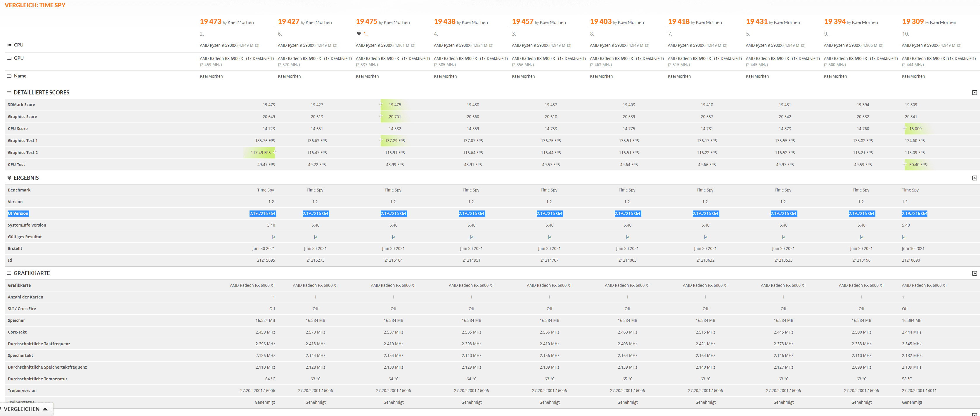The height and width of the screenshot is (416, 980).
Task: Click the GPU clock text (2.570 MHz)
Action: (x=289, y=65)
